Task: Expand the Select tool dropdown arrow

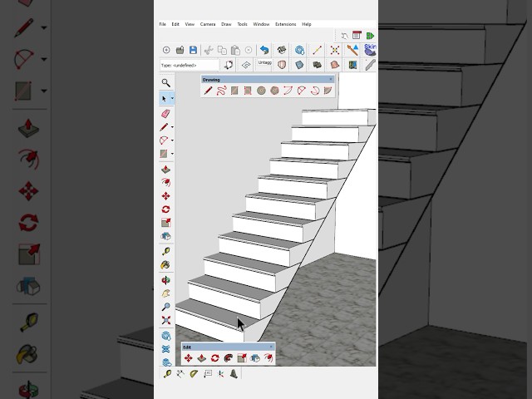Action: [172, 98]
